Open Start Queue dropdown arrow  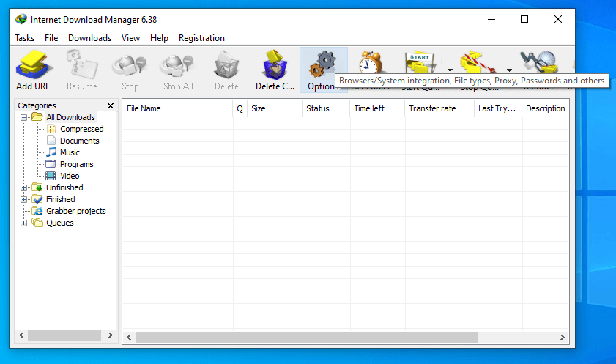450,70
